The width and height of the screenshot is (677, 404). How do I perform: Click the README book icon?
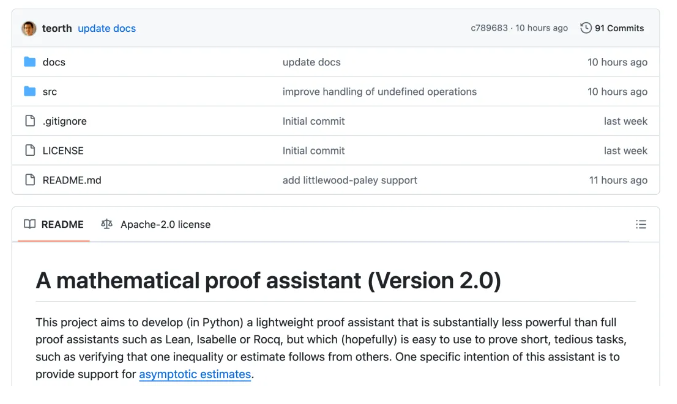pyautogui.click(x=30, y=224)
